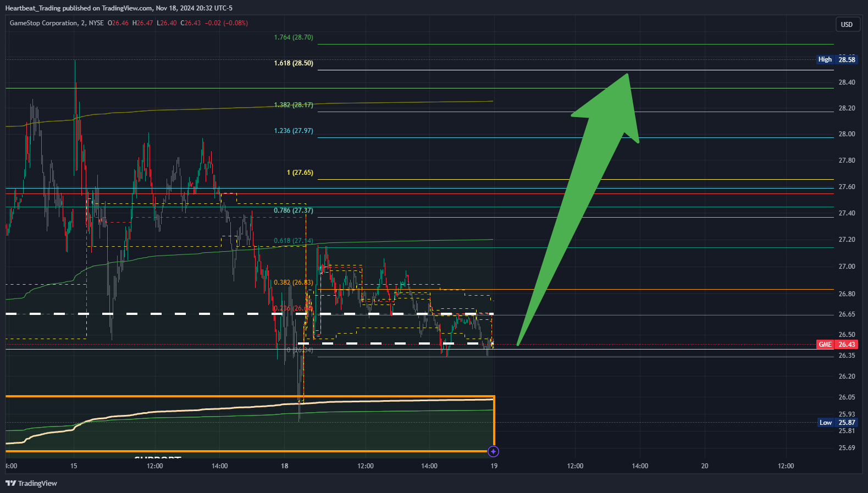The image size is (868, 493).
Task: Click 26.80 on the price scale
Action: coord(847,294)
